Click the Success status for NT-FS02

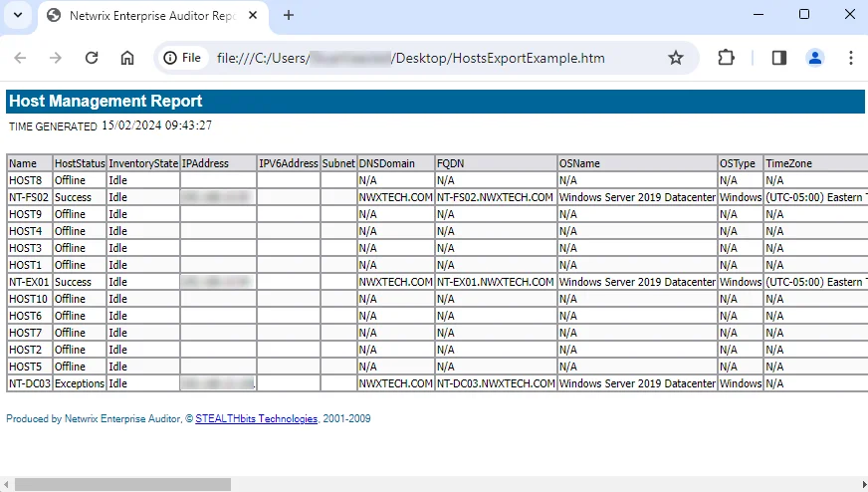(80, 197)
